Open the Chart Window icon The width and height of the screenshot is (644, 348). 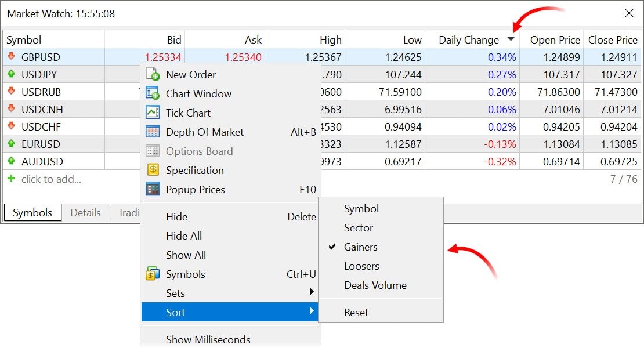tap(153, 93)
